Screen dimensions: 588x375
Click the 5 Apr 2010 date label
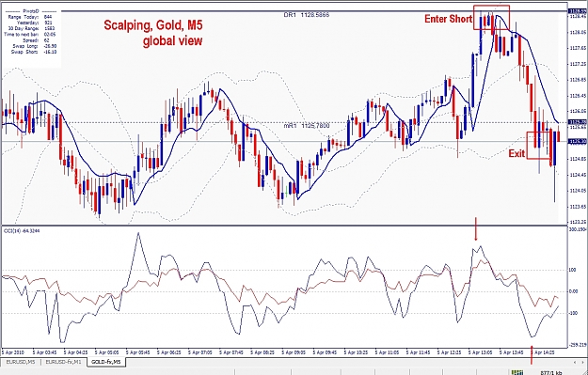coord(13,352)
